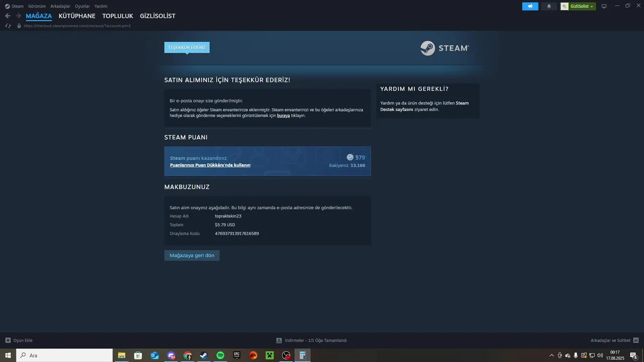Click the points balance 13,166
The height and width of the screenshot is (362, 644).
coord(358,165)
